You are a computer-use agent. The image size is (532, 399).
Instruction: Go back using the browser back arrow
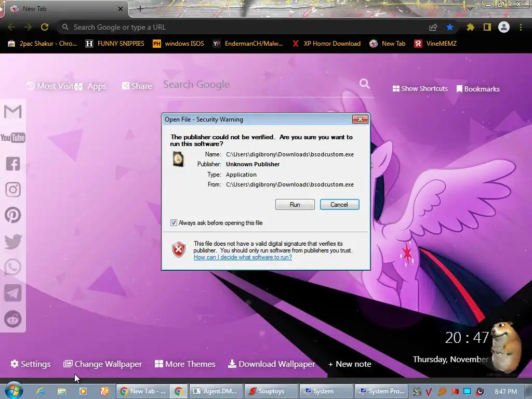(11, 27)
